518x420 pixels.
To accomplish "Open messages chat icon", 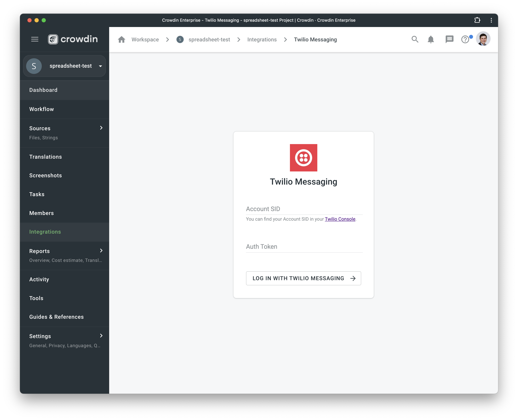I will (x=449, y=39).
